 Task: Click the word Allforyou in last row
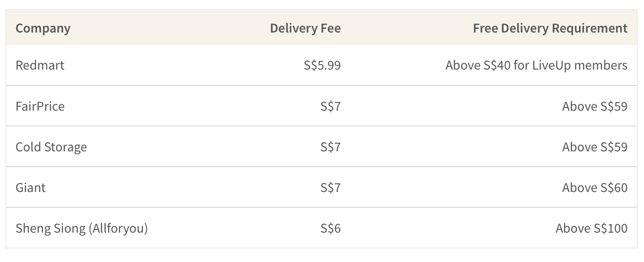pos(118,229)
